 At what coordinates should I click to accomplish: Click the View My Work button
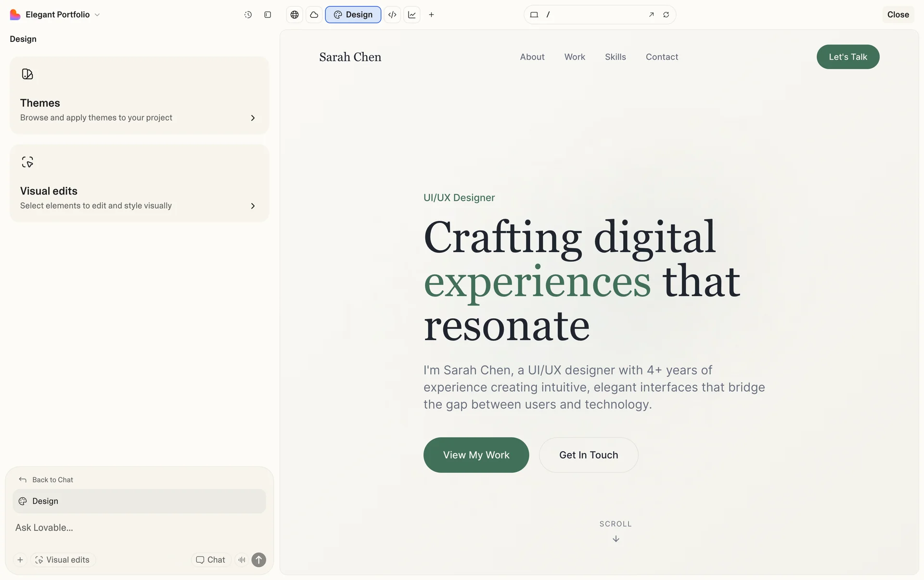click(476, 455)
